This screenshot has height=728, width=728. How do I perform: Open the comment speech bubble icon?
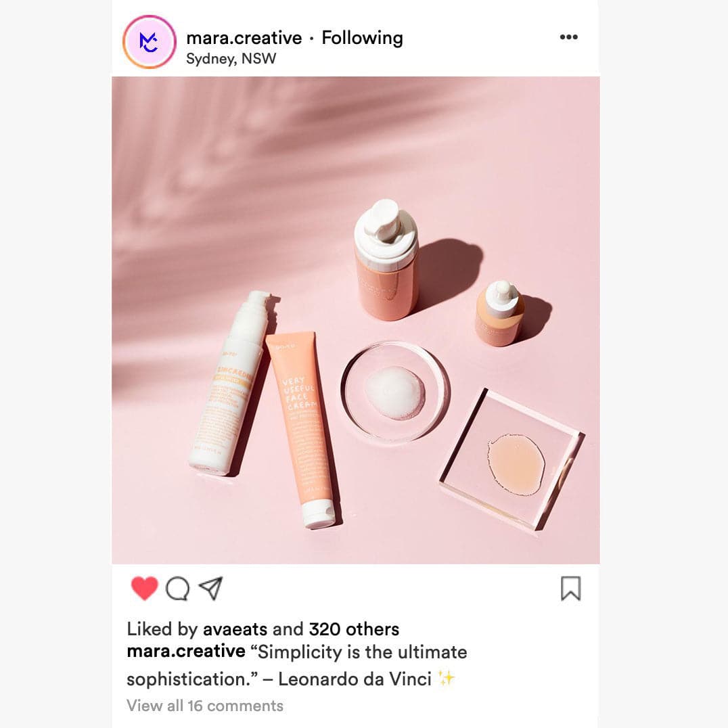click(x=177, y=589)
